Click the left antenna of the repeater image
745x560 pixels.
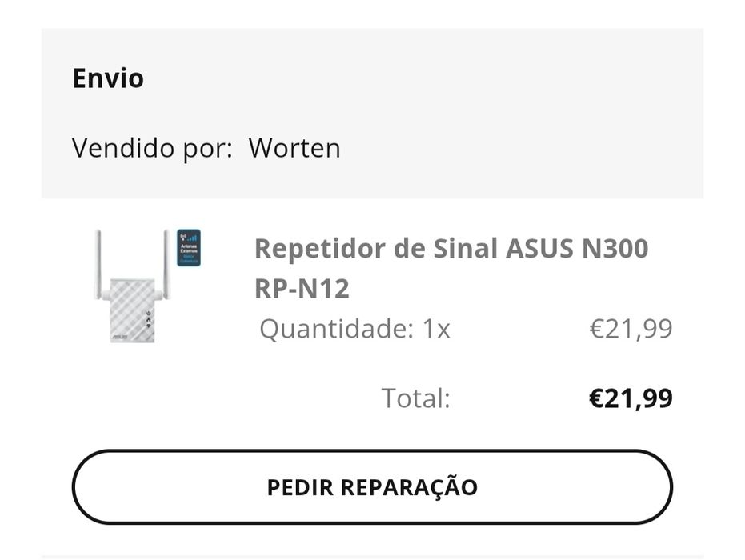[99, 262]
